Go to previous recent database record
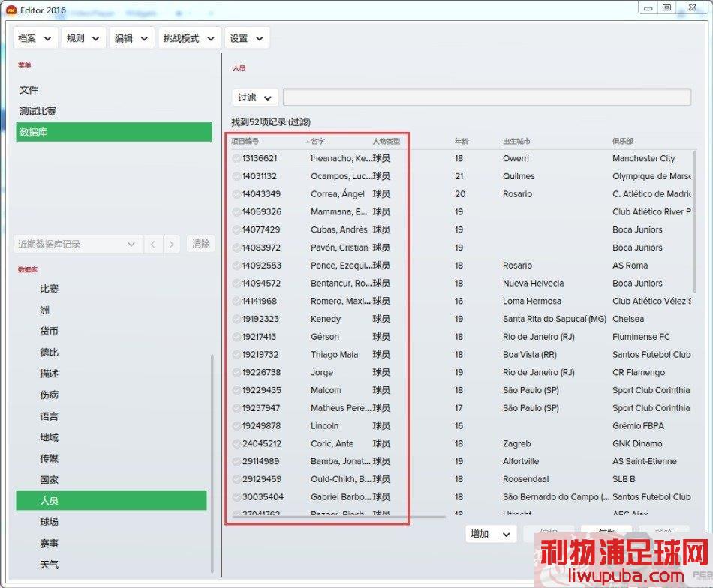The width and height of the screenshot is (713, 588). click(153, 244)
